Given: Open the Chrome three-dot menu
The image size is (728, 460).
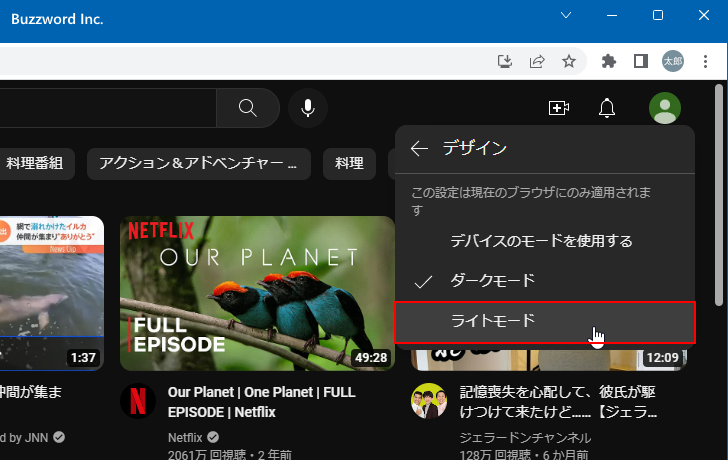Looking at the screenshot, I should pos(705,61).
